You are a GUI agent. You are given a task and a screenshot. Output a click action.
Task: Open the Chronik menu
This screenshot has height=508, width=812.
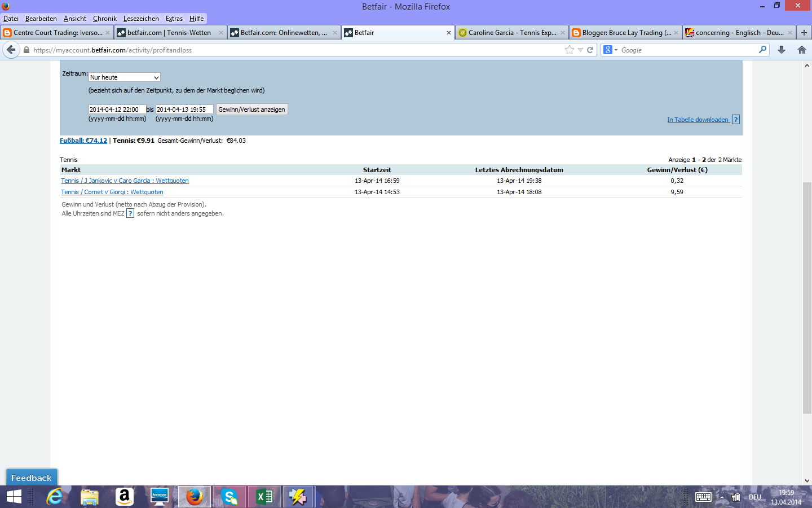105,19
